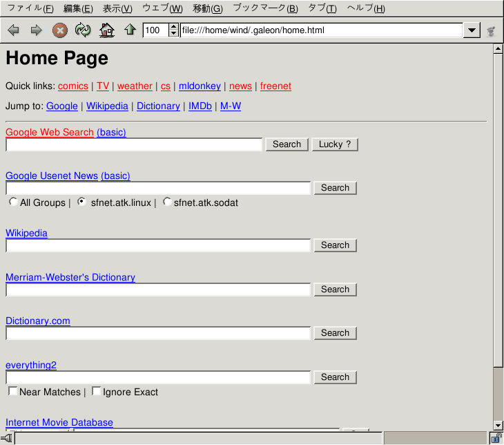The image size is (504, 445).
Task: Select the All Groups radio button
Action: click(x=13, y=202)
